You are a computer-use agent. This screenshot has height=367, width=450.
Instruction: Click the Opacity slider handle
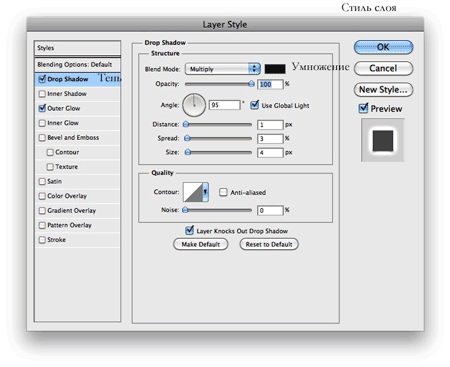[x=252, y=84]
